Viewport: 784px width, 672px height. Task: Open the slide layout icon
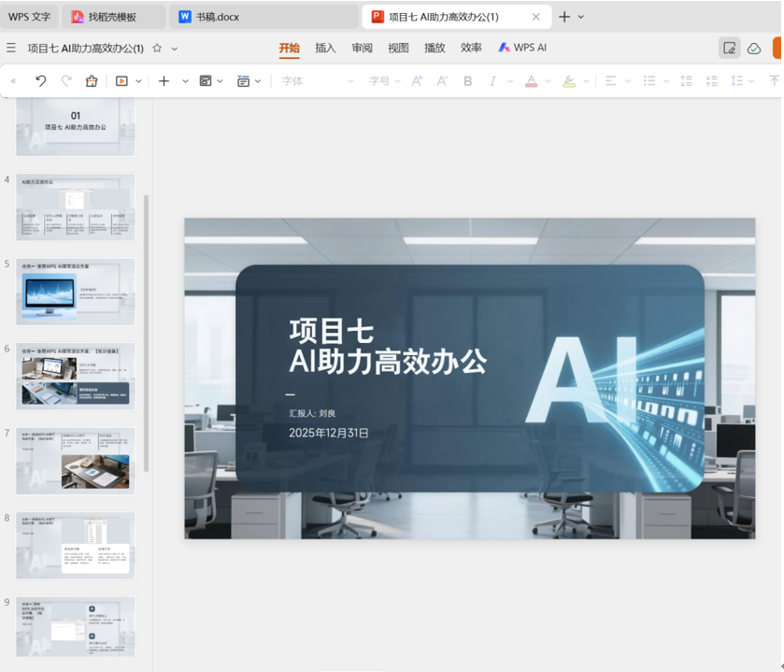206,81
